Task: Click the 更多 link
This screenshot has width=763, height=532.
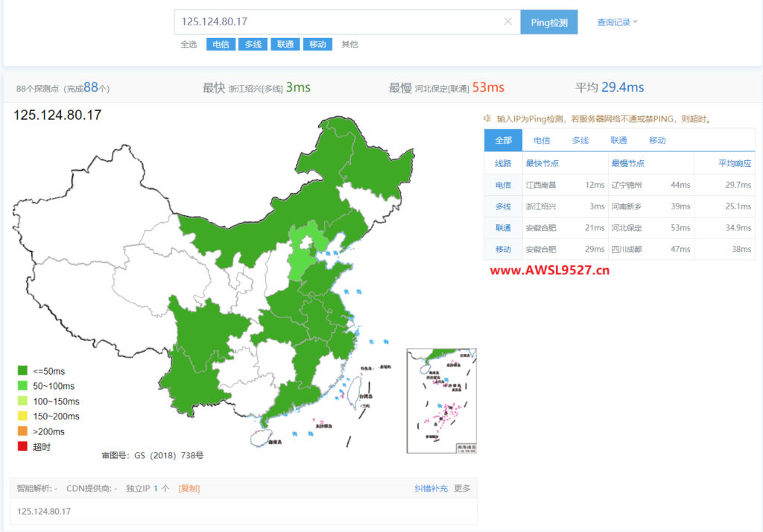Action: [462, 489]
